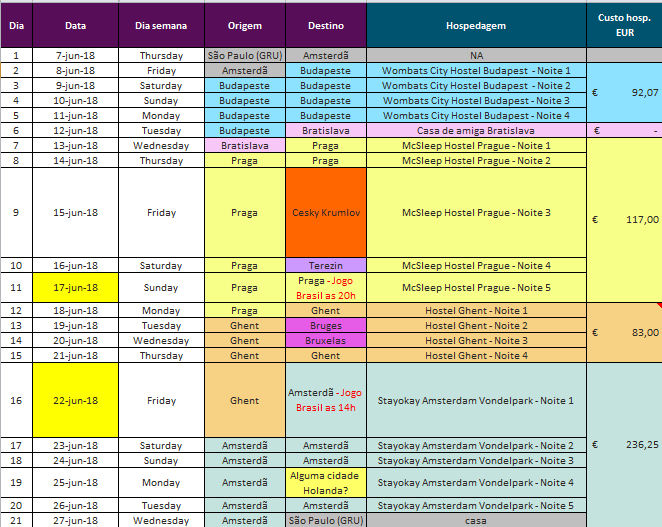
Task: Select the Origem header cell
Action: coord(244,24)
